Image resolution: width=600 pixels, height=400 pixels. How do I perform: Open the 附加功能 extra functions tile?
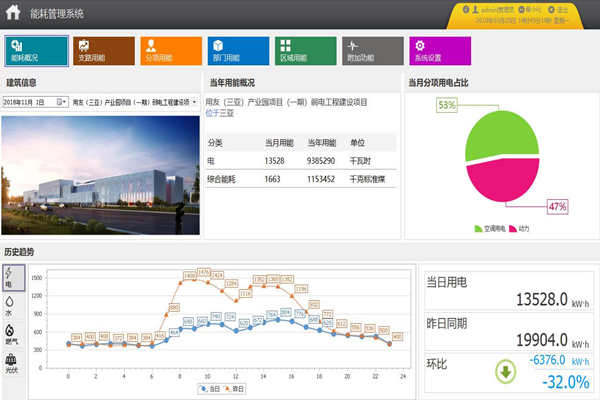click(372, 50)
